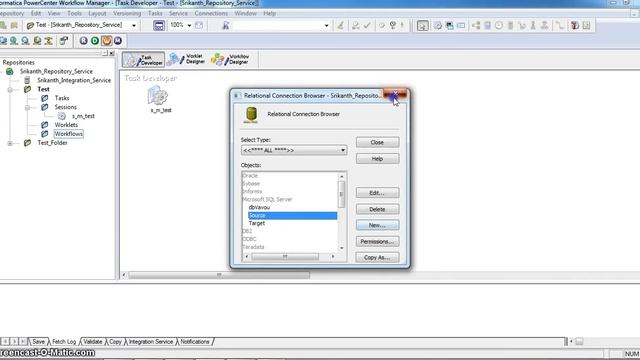Select Worklets in the repository tree
The height and width of the screenshot is (360, 640).
click(66, 125)
